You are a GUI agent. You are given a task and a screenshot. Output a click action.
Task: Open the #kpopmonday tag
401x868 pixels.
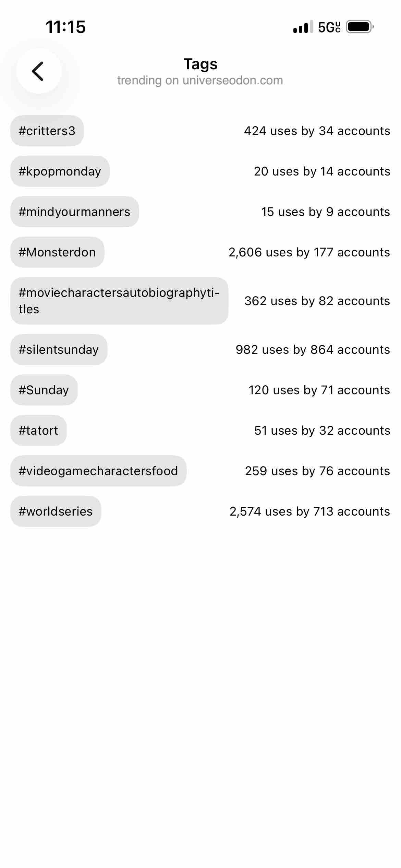click(60, 171)
